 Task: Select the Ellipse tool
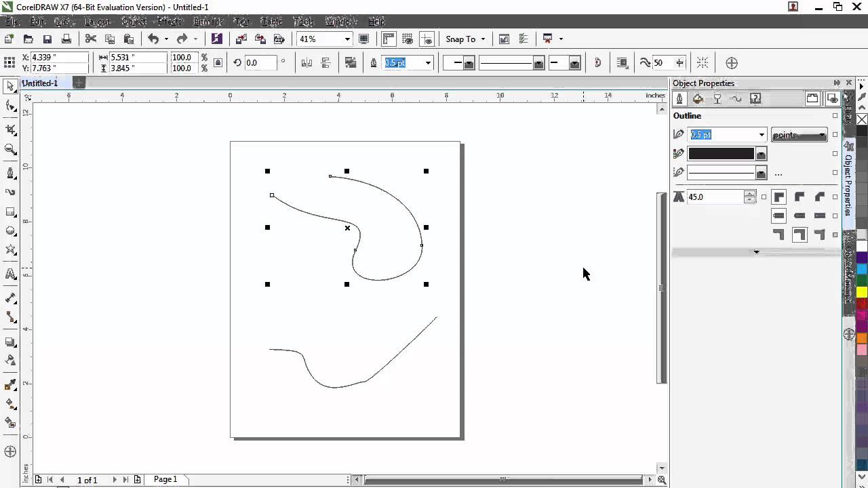click(x=10, y=230)
